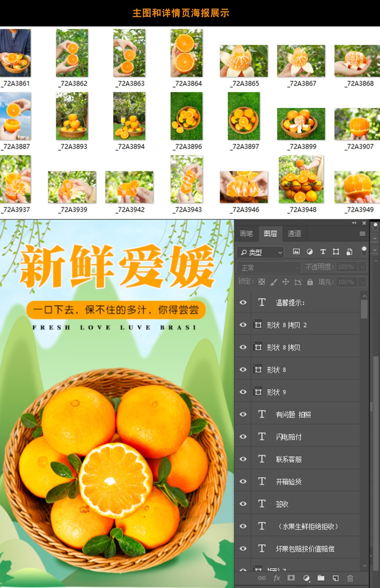The width and height of the screenshot is (380, 588).
Task: Filter layers by shape type icon
Action: coord(336,252)
